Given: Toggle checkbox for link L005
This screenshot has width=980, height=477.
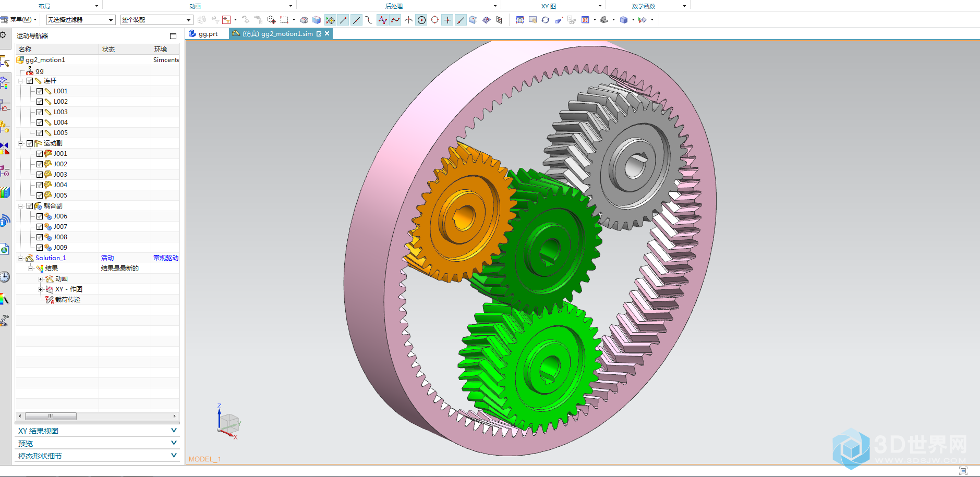Looking at the screenshot, I should click(40, 133).
